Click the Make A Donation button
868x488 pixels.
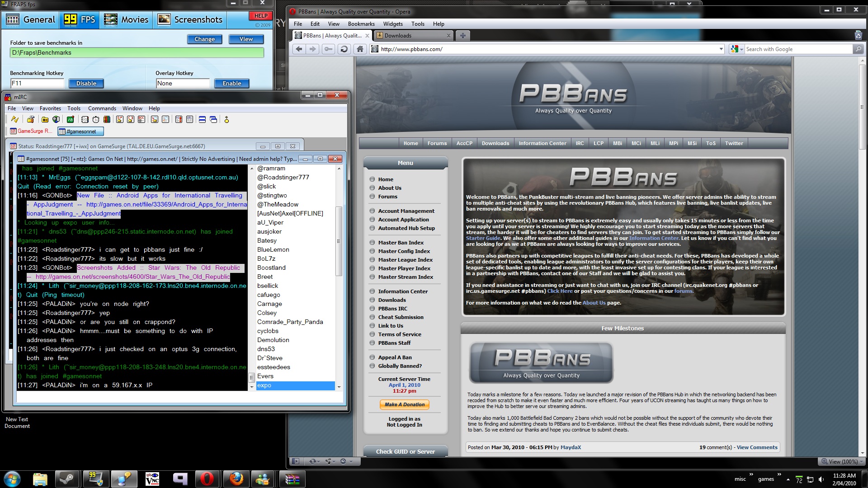tap(405, 404)
